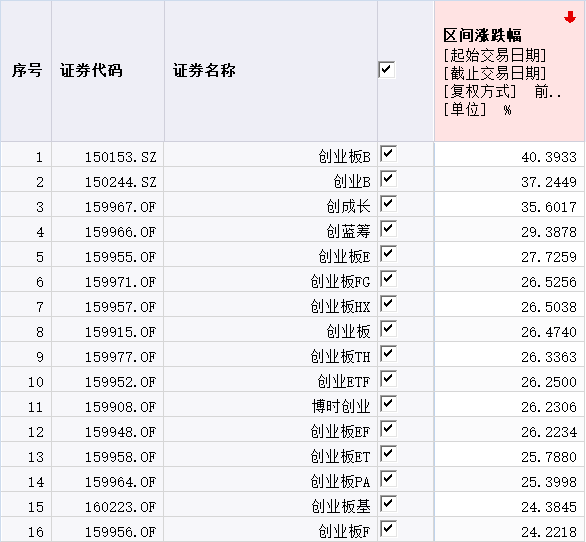586x542 pixels.
Task: Sort by 序号 column header
Action: [x=26, y=70]
